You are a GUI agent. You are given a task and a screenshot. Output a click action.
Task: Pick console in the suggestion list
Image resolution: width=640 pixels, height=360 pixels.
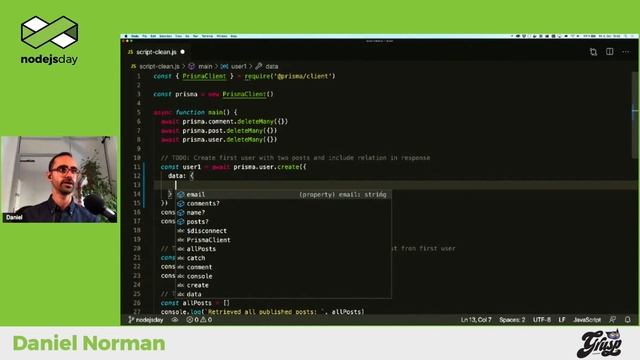(x=283, y=276)
